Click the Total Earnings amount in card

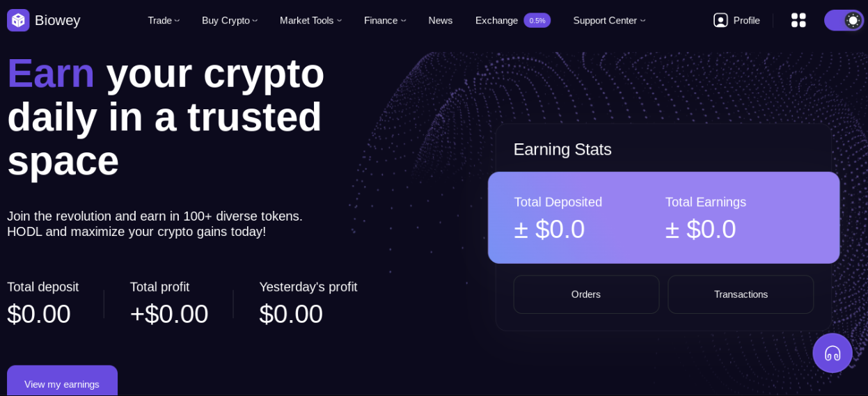700,230
